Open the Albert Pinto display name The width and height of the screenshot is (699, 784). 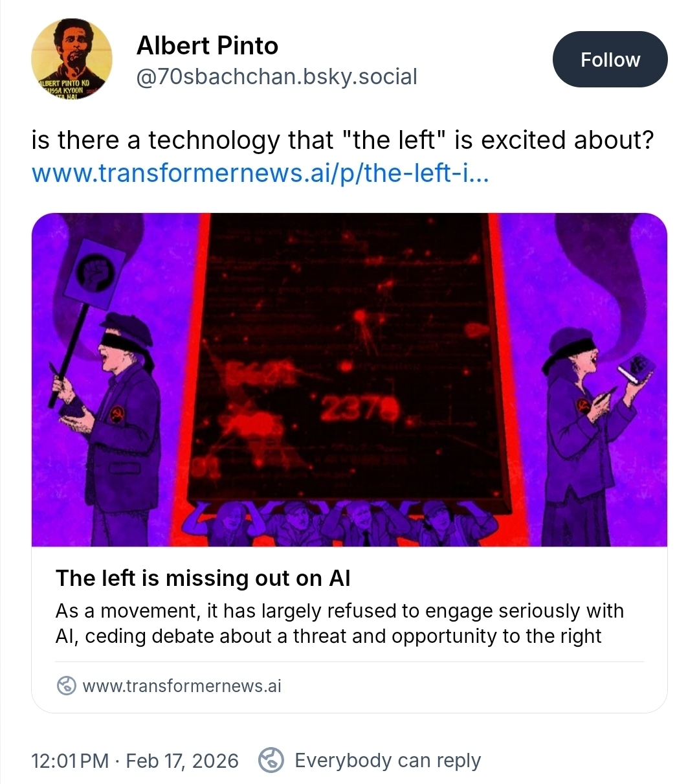coord(207,45)
